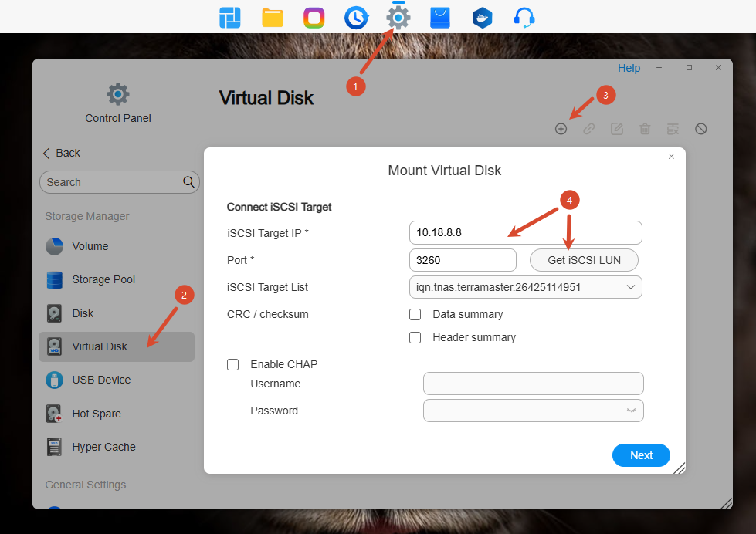Open the support headset icon in dock
The height and width of the screenshot is (534, 756).
[x=524, y=19]
